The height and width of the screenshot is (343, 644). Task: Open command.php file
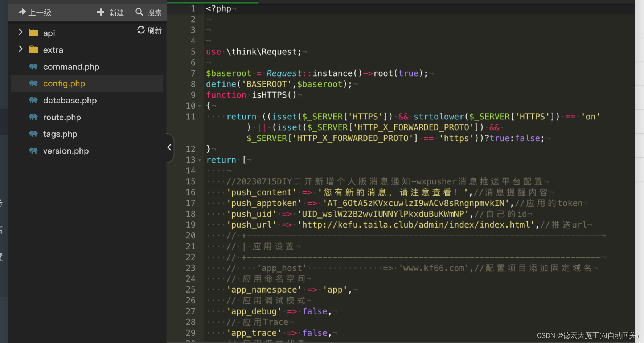(x=71, y=67)
